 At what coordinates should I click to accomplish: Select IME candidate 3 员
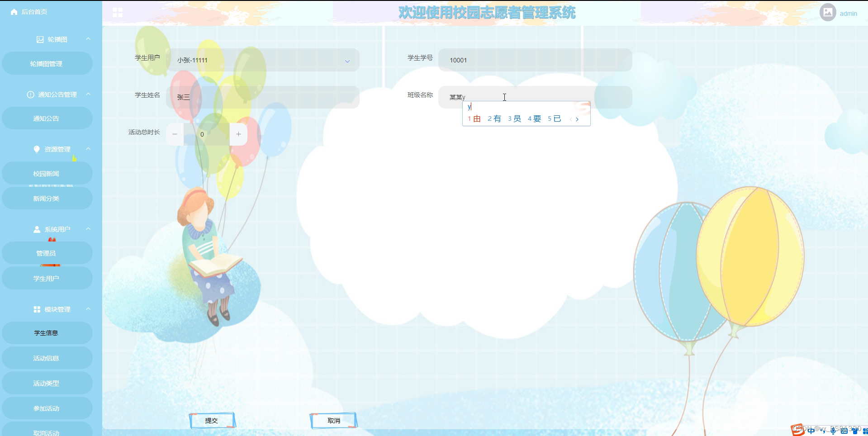[514, 118]
